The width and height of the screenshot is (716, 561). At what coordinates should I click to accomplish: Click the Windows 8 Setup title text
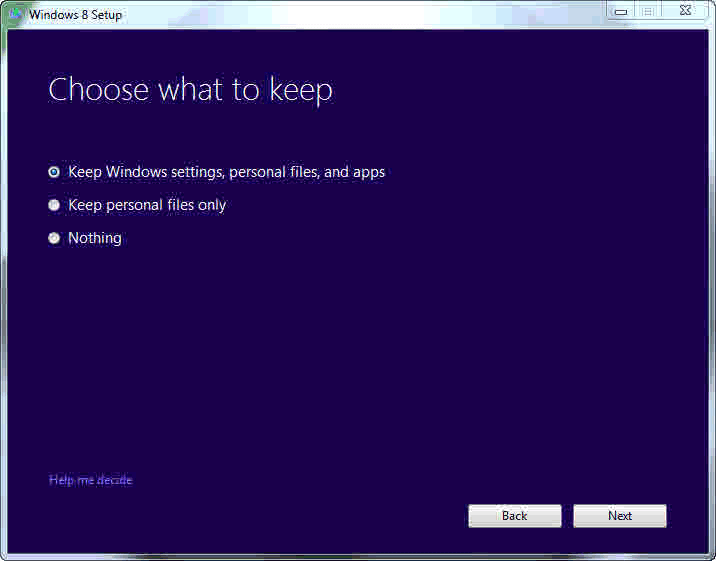tap(76, 15)
